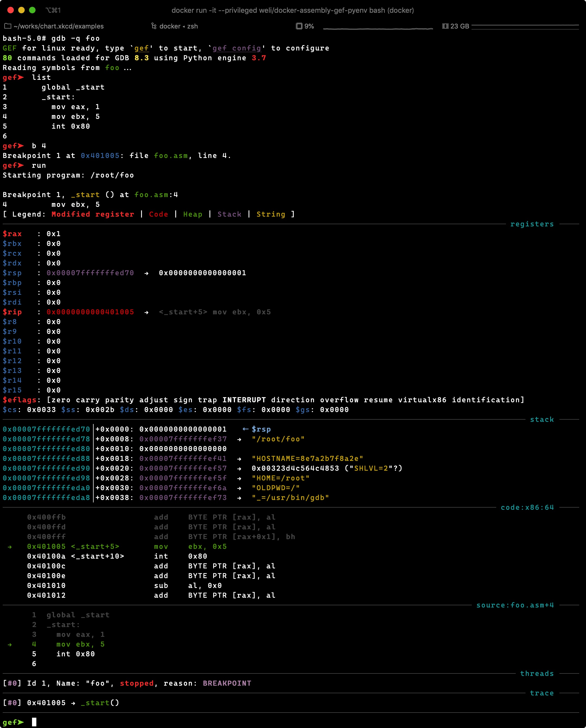Viewport: 586px width, 728px height.
Task: Click the green arrow beside source line 4
Action: 10,645
